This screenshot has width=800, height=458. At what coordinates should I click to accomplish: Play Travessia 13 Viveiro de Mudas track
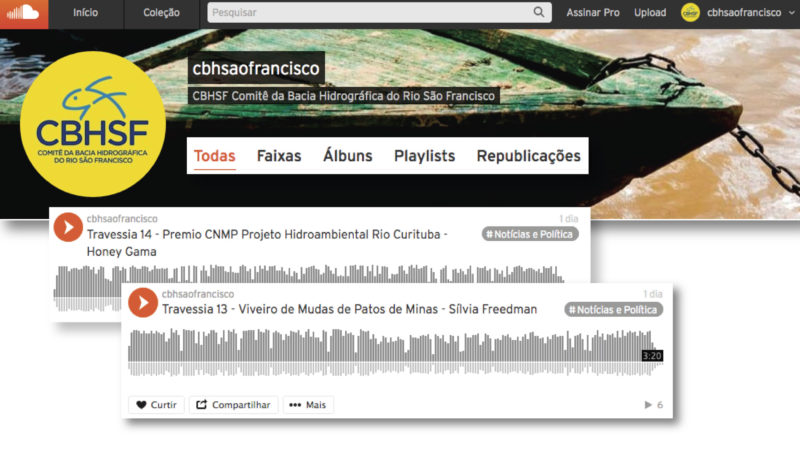pos(143,302)
